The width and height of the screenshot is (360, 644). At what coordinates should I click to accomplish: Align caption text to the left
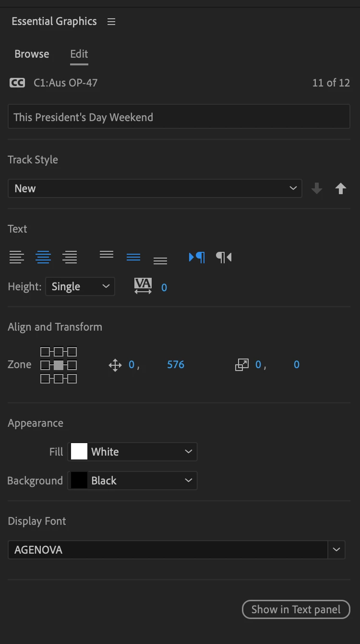(x=17, y=257)
